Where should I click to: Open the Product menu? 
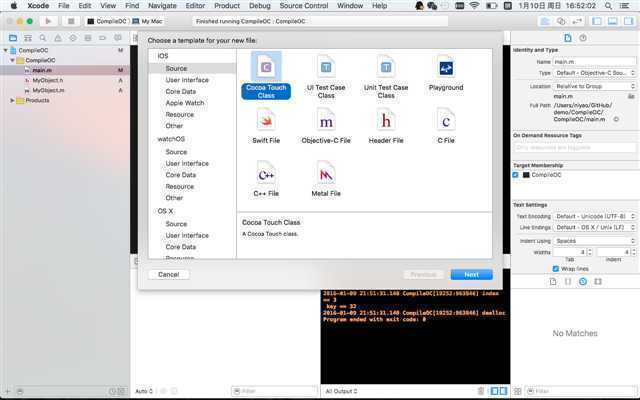click(x=227, y=6)
